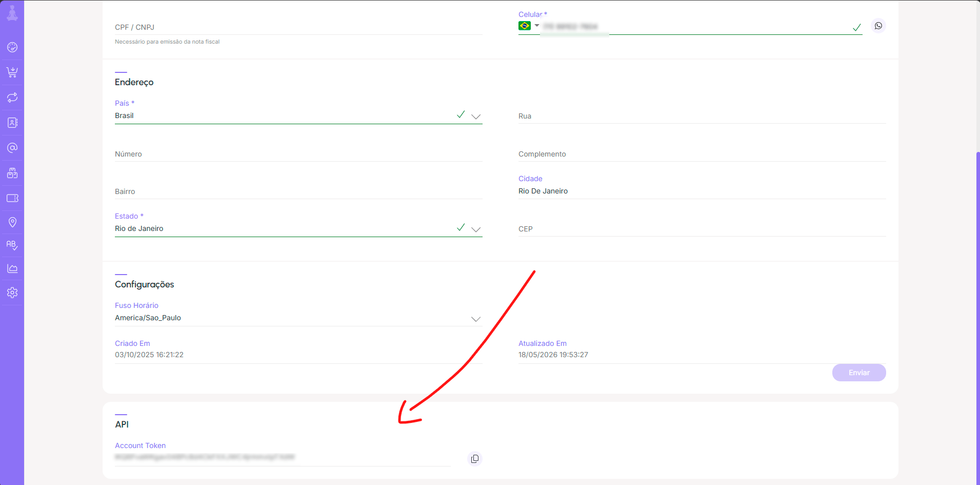
Task: Open the shopping cart sidebar icon
Action: pos(12,72)
